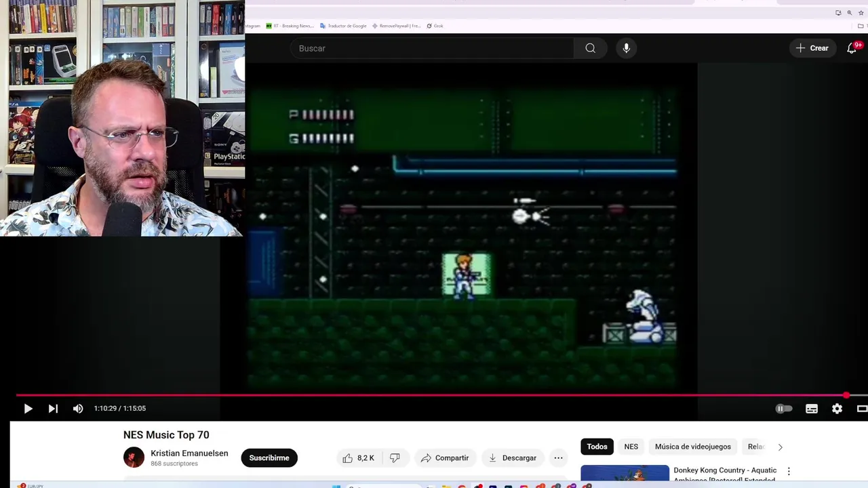Click browser zoom magnifier icon
The width and height of the screenshot is (868, 488).
pos(849,13)
